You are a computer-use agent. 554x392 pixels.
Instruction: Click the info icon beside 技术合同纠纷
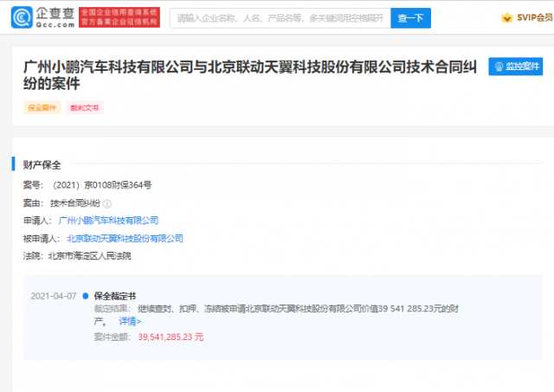(x=107, y=203)
